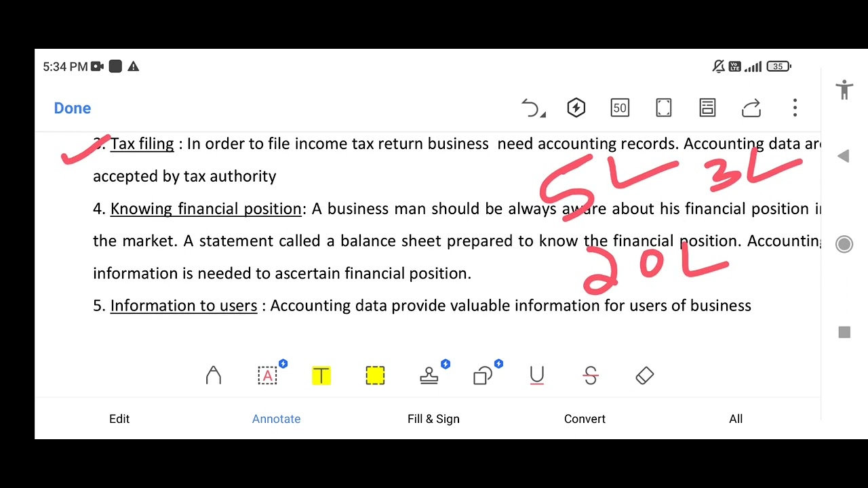Tap the accessibility figure icon
Screen dimensions: 868x488
(x=844, y=89)
